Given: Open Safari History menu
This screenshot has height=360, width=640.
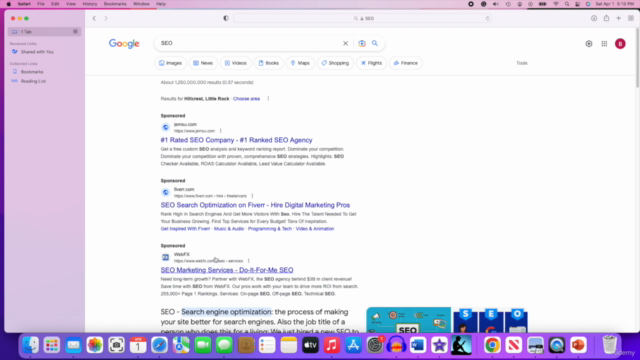Looking at the screenshot, I should [x=90, y=4].
